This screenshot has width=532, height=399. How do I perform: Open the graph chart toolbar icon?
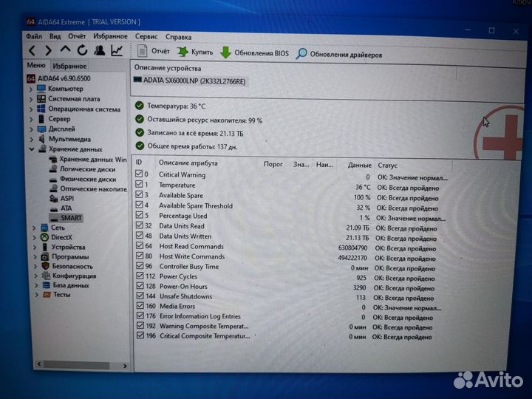click(117, 51)
